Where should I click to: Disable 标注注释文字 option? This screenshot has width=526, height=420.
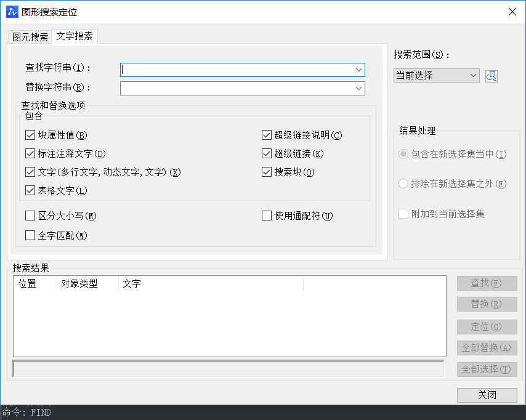coord(30,153)
